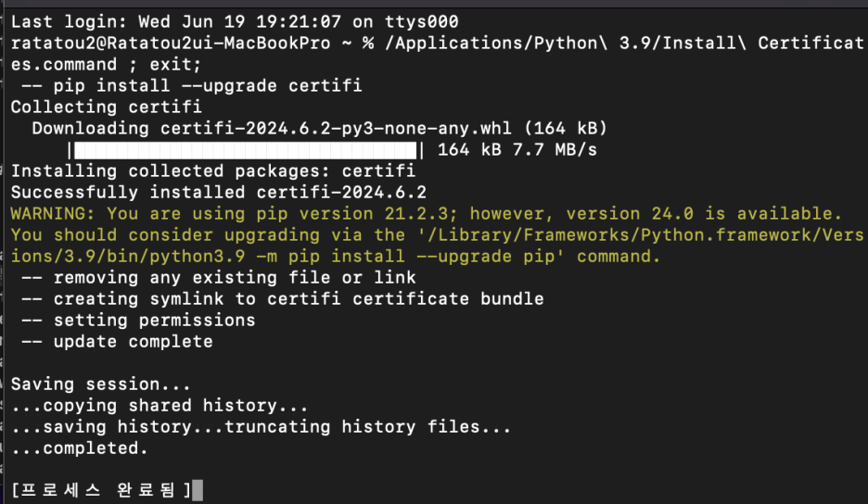
Task: Click the '-- pip install --upgrade certifi' line
Action: pos(192,86)
